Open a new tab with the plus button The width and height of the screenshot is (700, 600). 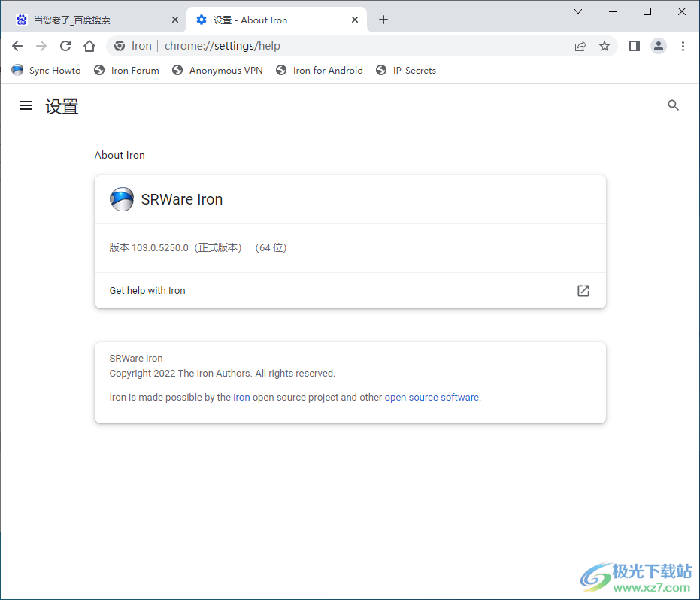(x=383, y=20)
